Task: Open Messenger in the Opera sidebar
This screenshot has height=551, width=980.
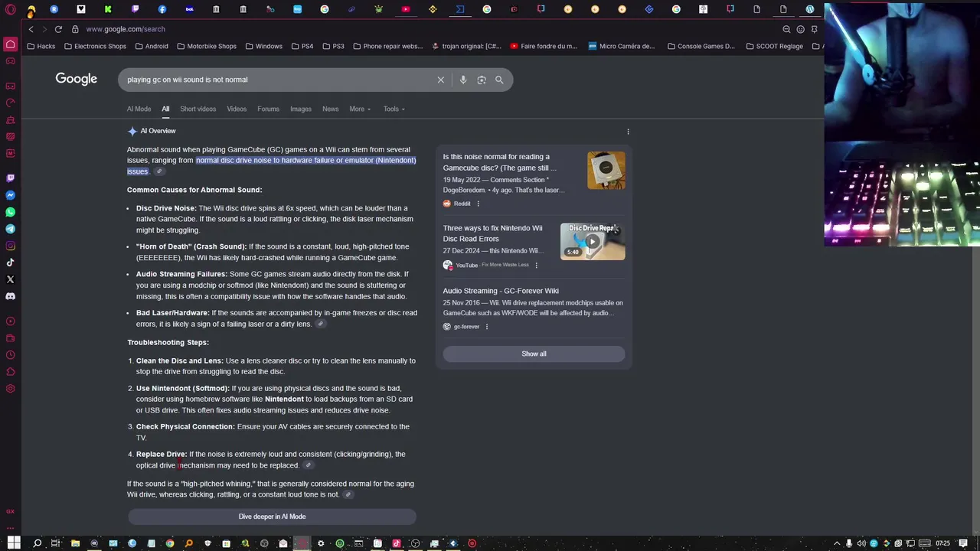Action: (x=11, y=195)
